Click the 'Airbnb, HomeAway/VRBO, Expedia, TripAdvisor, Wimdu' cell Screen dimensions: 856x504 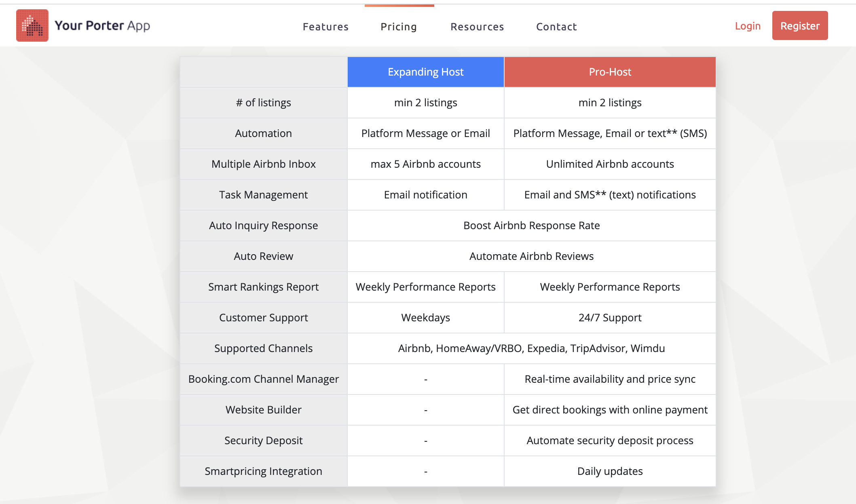(531, 348)
